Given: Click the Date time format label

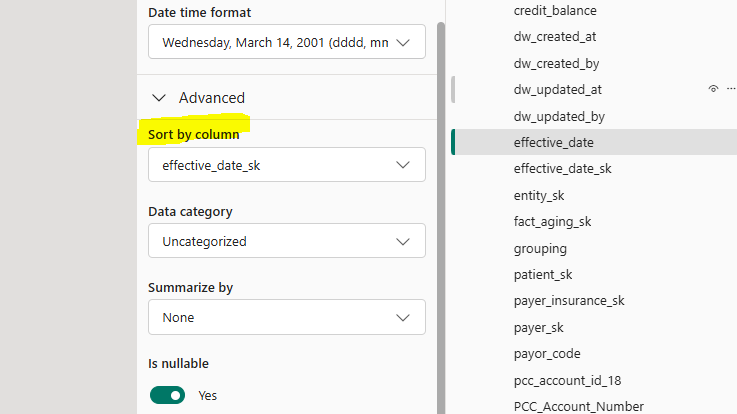Looking at the screenshot, I should 199,13.
